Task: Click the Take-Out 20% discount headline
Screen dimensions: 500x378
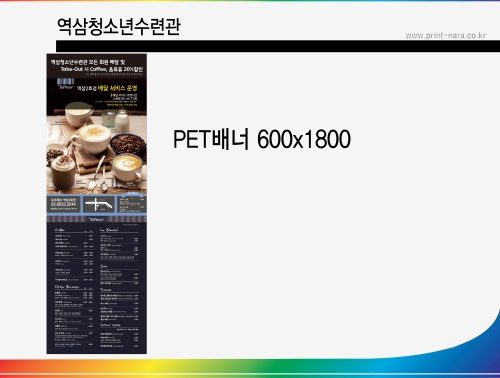Action: tap(102, 69)
